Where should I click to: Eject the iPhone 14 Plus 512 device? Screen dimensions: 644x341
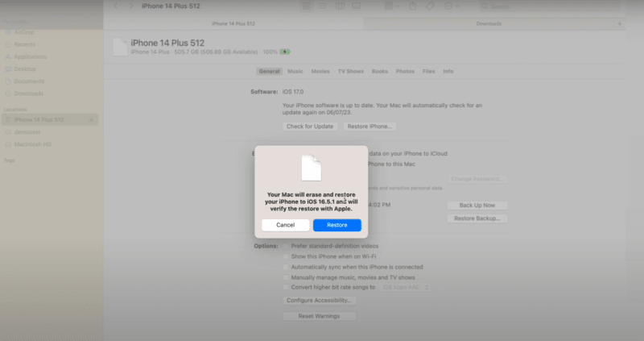(91, 120)
